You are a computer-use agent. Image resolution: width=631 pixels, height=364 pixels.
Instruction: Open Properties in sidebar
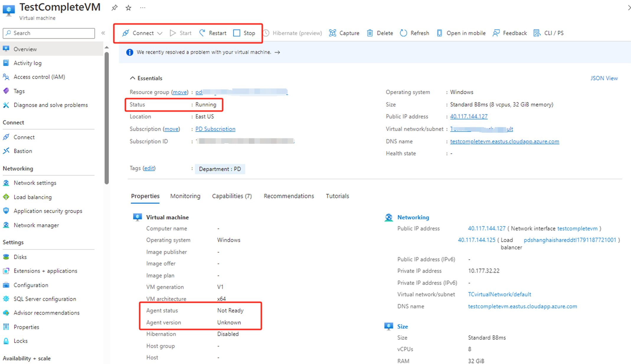pyautogui.click(x=26, y=327)
